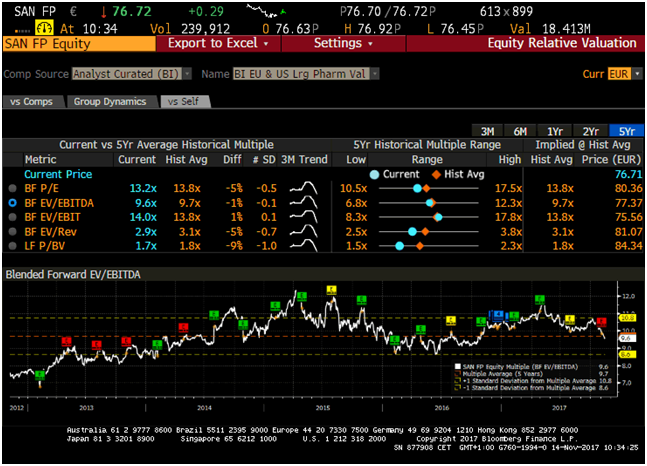The width and height of the screenshot is (647, 466).
Task: Expand the Export to Excel menu
Action: pos(218,43)
